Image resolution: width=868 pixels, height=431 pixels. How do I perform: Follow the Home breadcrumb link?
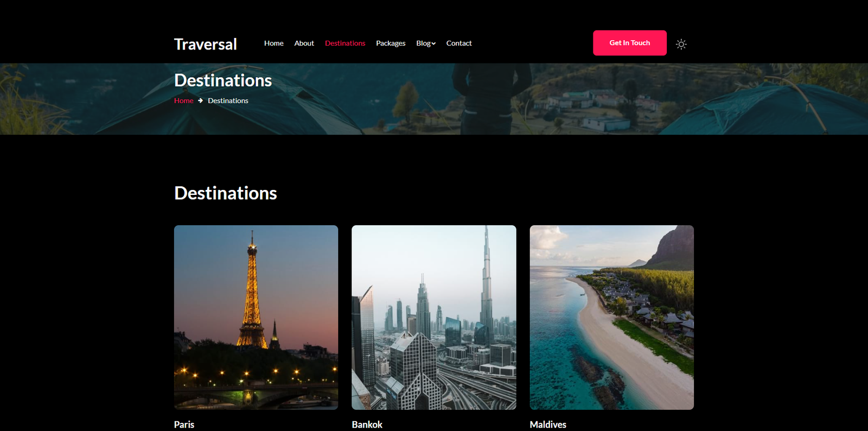point(184,100)
